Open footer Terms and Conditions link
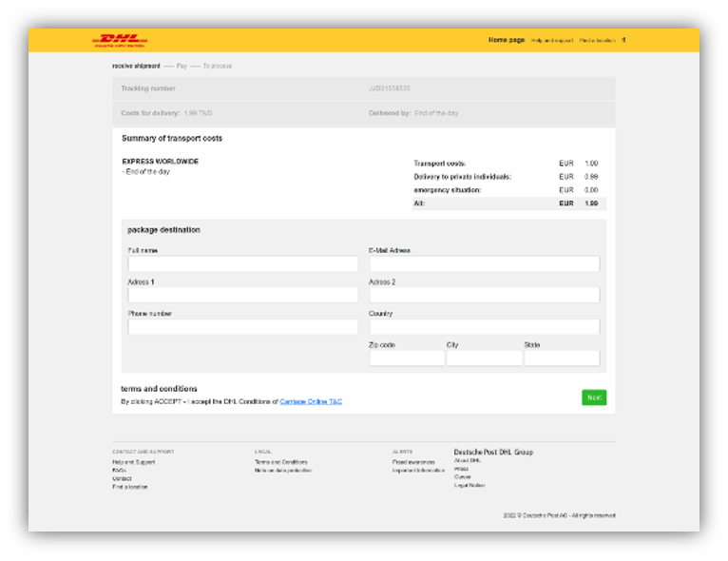The image size is (728, 561). click(x=281, y=462)
